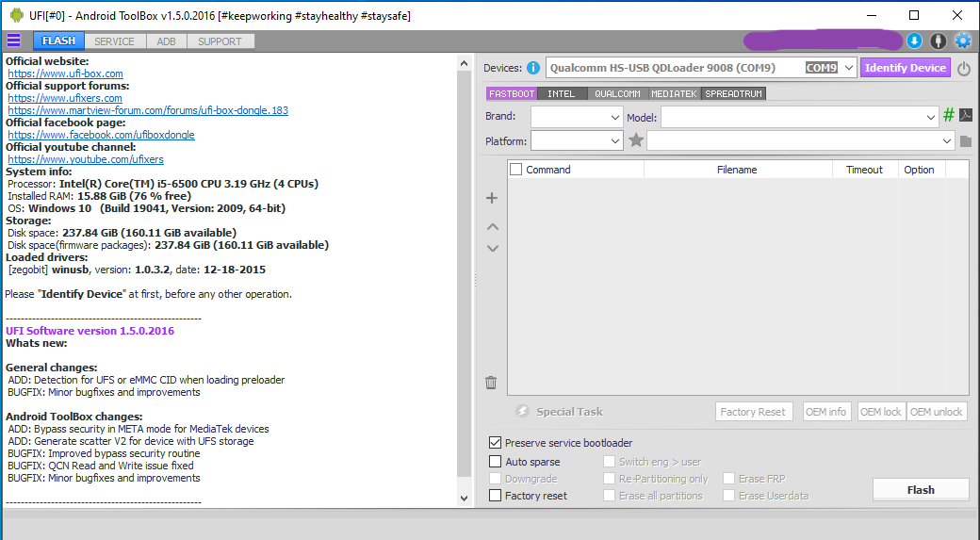Click the black dongle icon in top bar
The image size is (980, 540).
coord(939,41)
